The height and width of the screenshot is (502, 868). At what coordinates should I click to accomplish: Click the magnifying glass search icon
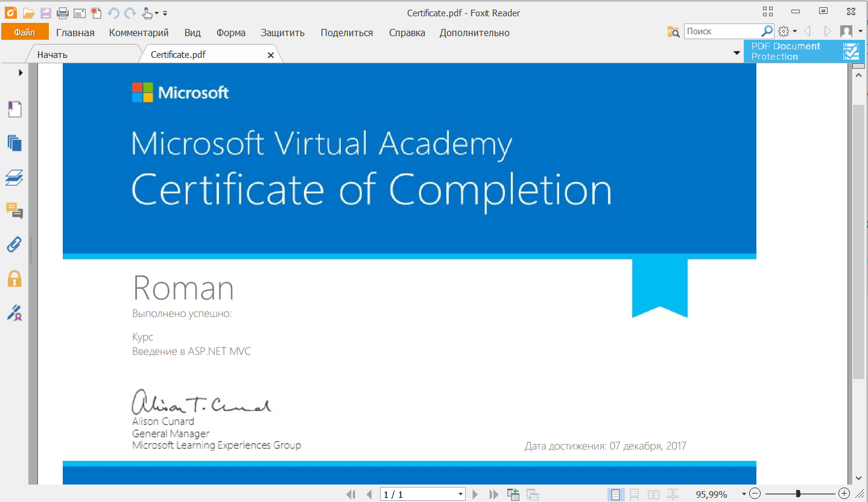pyautogui.click(x=767, y=31)
